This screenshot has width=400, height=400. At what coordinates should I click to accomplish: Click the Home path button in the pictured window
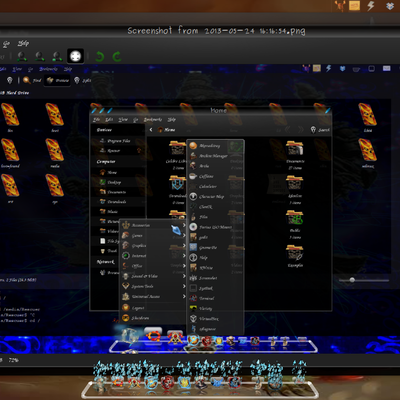167,129
